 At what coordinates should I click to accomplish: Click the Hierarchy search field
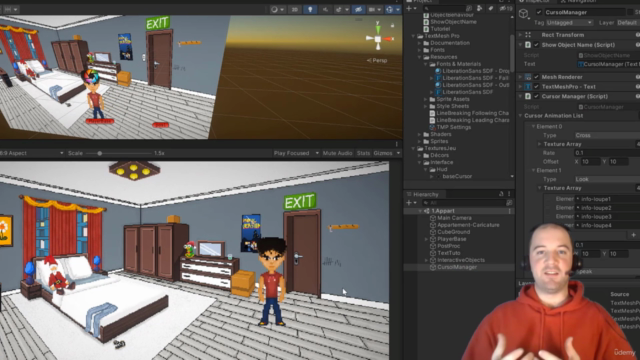coord(464,202)
